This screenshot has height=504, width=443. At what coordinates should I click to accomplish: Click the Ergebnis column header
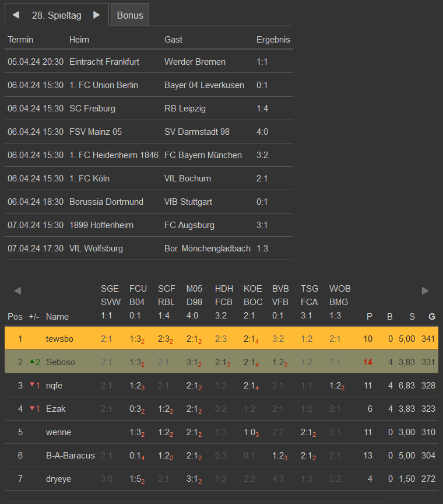point(273,40)
